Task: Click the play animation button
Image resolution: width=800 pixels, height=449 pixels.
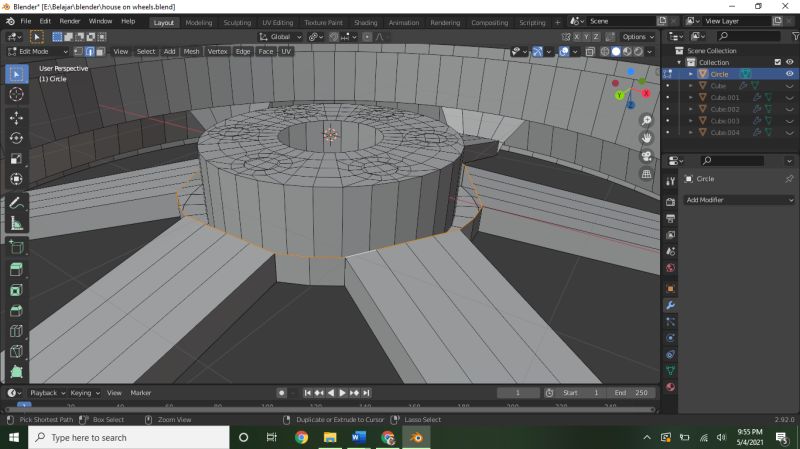Action: pos(342,393)
